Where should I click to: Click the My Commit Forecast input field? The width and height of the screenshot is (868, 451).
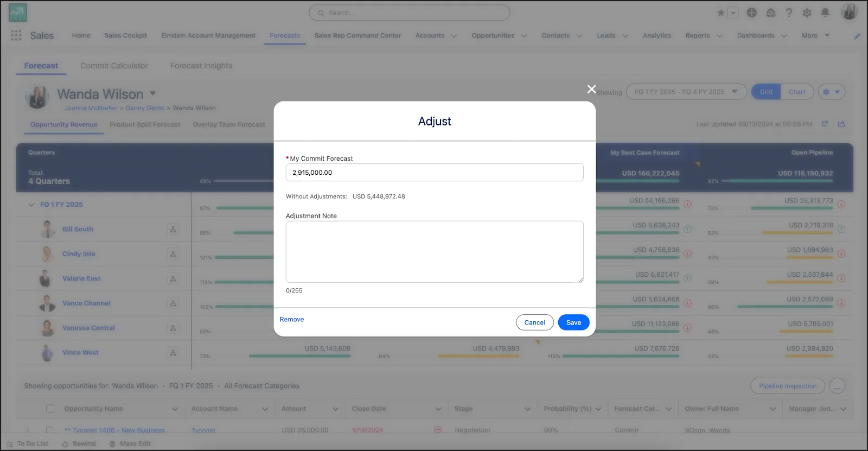click(435, 173)
